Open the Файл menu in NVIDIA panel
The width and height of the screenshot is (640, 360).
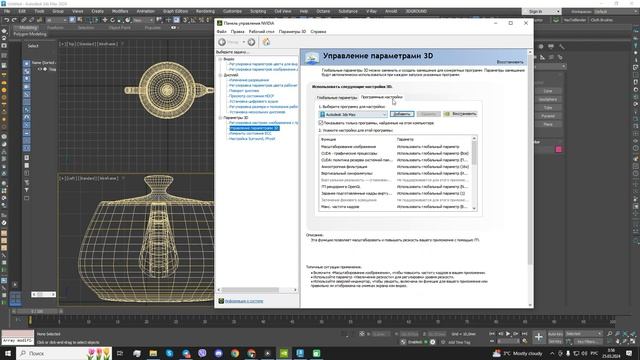point(222,31)
